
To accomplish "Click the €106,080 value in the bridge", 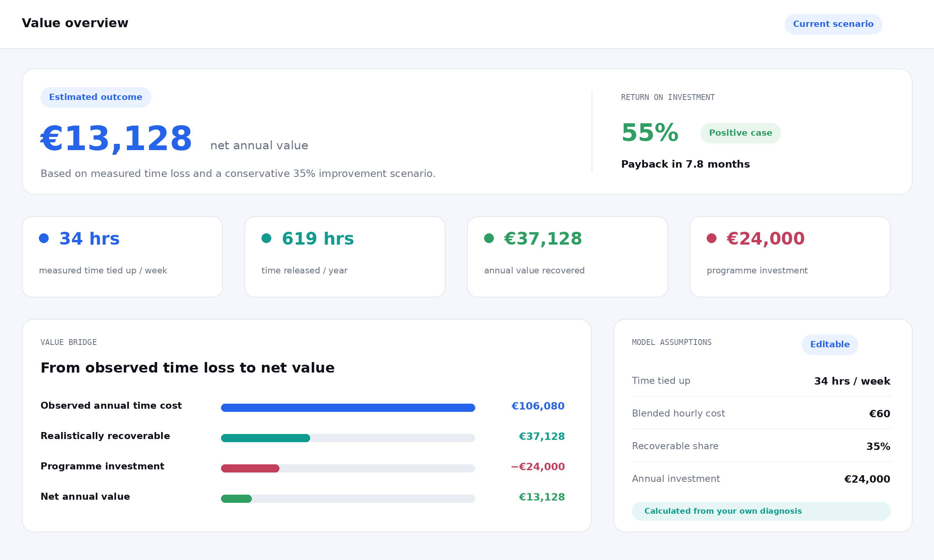I will (x=538, y=406).
